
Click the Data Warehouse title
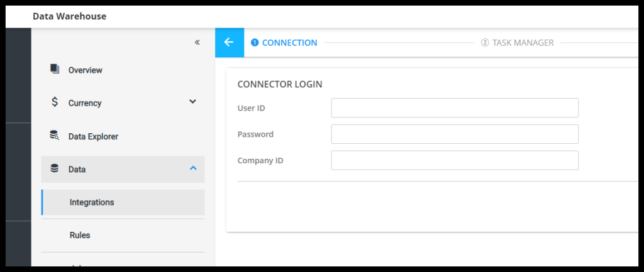click(69, 16)
